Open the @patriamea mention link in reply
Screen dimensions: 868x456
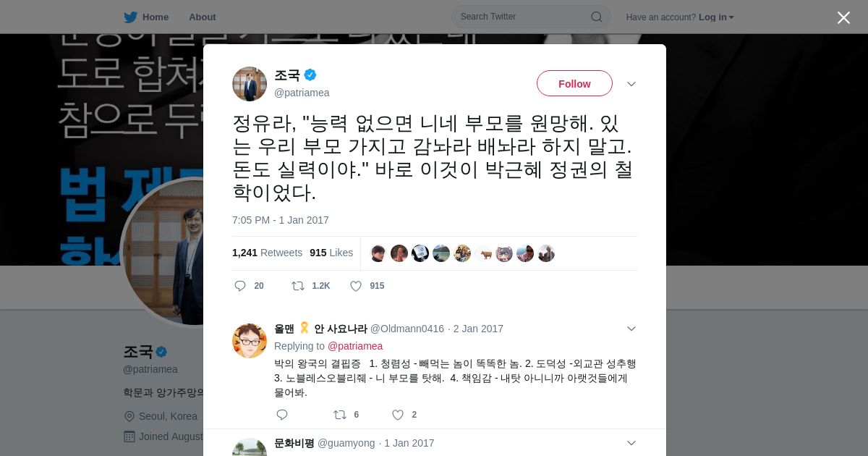[355, 346]
